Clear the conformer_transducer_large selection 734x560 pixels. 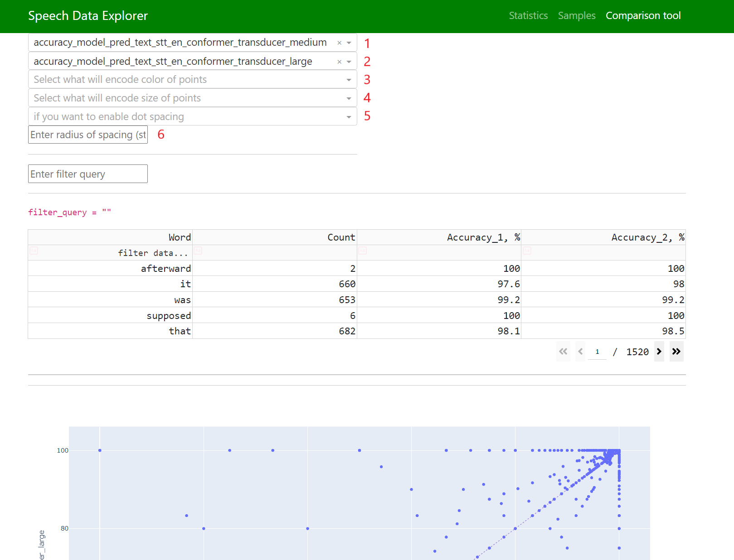click(x=339, y=62)
